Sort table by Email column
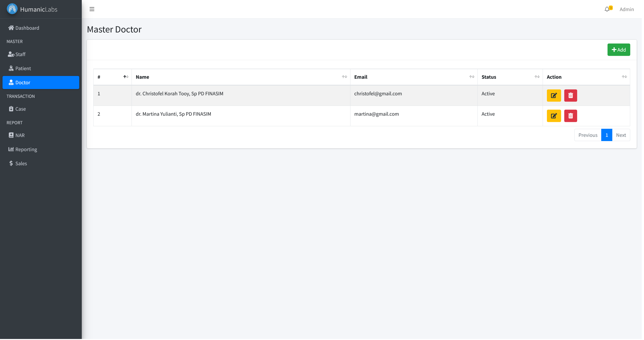Screen dimensions: 644x340 413,77
